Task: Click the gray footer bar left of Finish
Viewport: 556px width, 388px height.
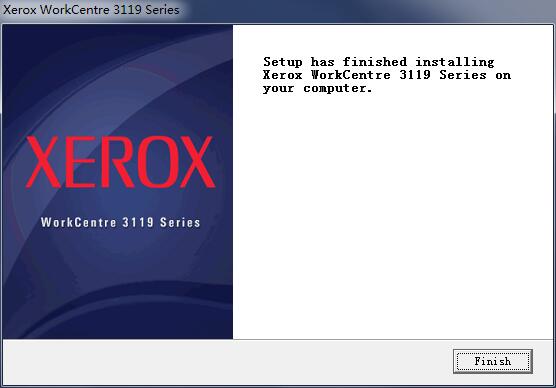Action: click(227, 361)
